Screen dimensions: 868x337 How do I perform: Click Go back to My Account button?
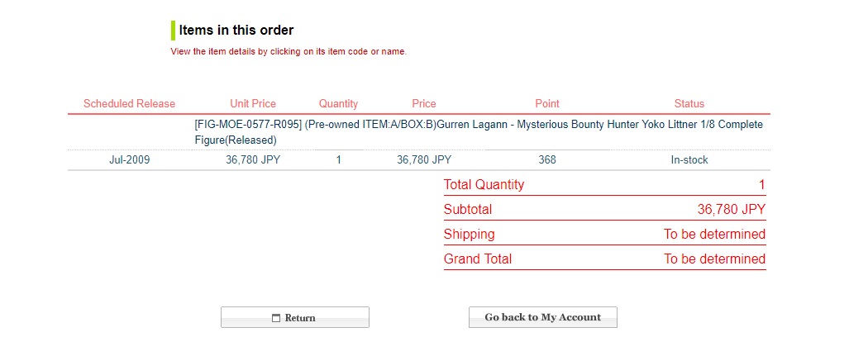[x=542, y=317]
